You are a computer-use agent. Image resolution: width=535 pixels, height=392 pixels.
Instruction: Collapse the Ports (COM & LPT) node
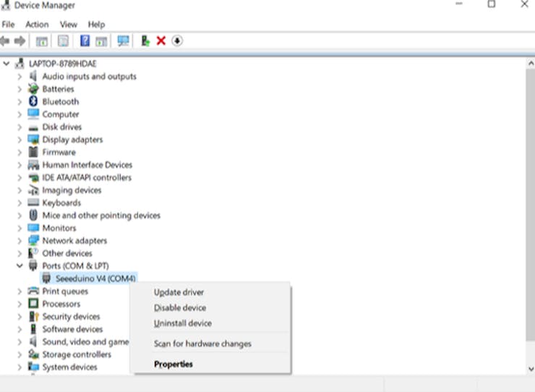(x=20, y=265)
